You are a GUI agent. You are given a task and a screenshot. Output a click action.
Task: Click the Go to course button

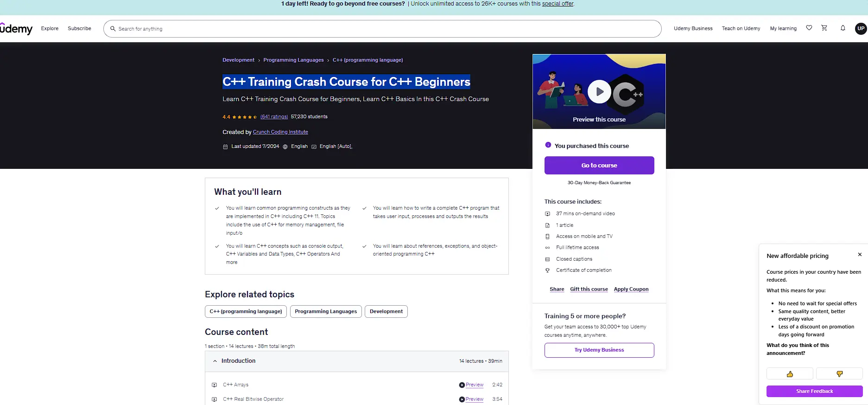coord(599,165)
